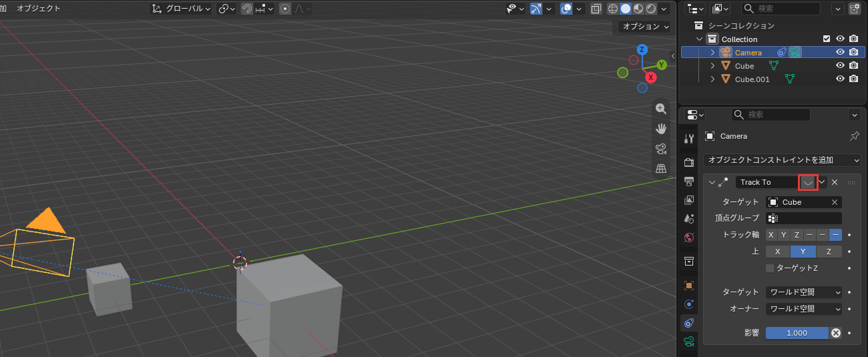Image resolution: width=868 pixels, height=357 pixels.
Task: Toggle proportional editing in the viewport header
Action: coord(285,9)
